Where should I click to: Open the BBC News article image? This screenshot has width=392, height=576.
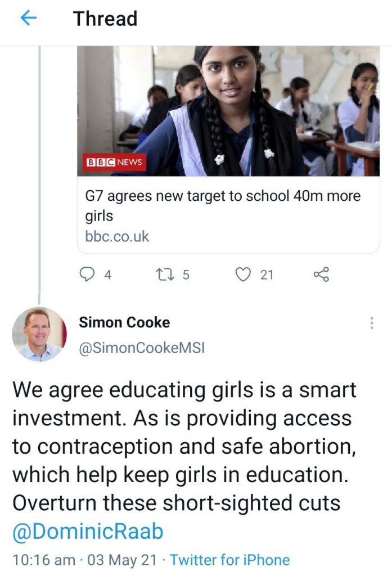point(228,111)
